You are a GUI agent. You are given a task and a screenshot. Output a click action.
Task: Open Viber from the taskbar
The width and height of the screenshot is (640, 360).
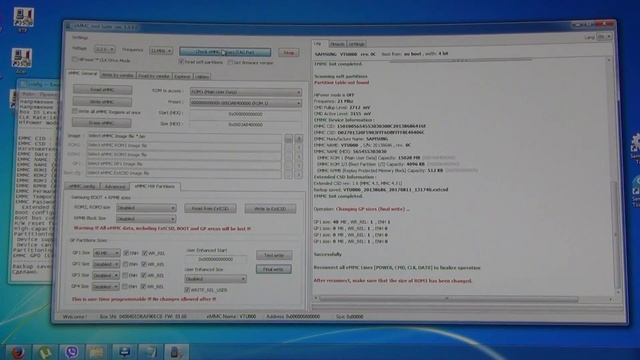click(x=71, y=352)
